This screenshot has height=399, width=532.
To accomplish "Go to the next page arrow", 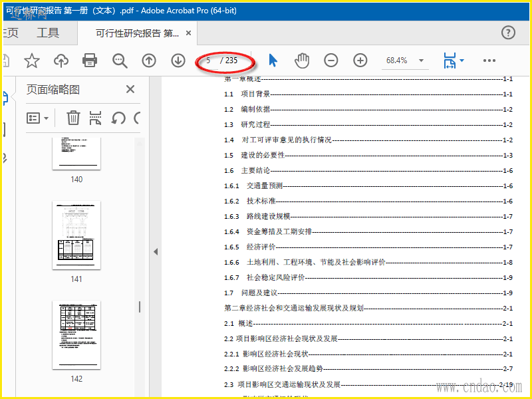I will (x=178, y=61).
